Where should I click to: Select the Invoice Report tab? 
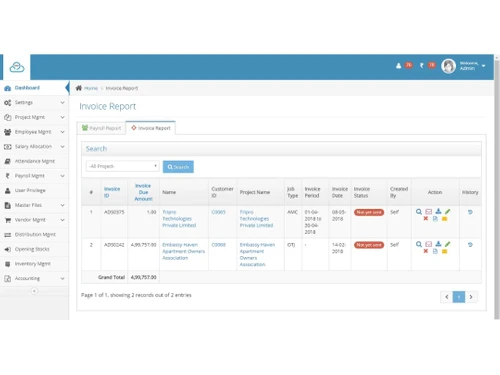(x=151, y=128)
